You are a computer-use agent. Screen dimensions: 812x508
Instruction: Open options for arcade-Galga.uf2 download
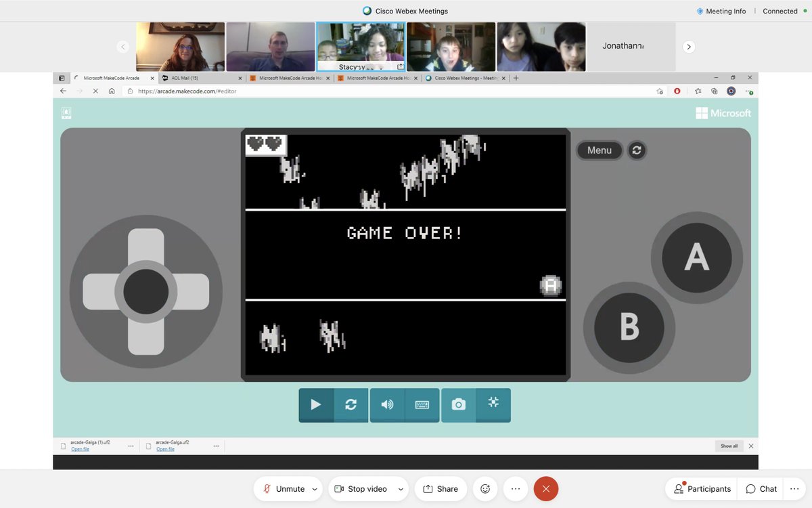coord(216,446)
